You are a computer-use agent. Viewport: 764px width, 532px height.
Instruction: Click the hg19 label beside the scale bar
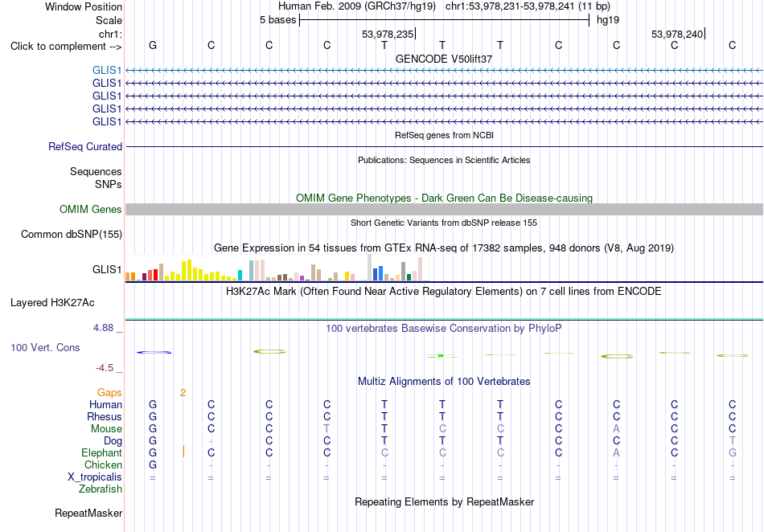[608, 20]
